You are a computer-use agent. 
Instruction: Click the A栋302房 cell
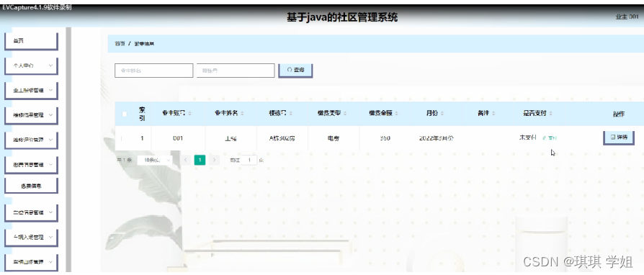282,138
